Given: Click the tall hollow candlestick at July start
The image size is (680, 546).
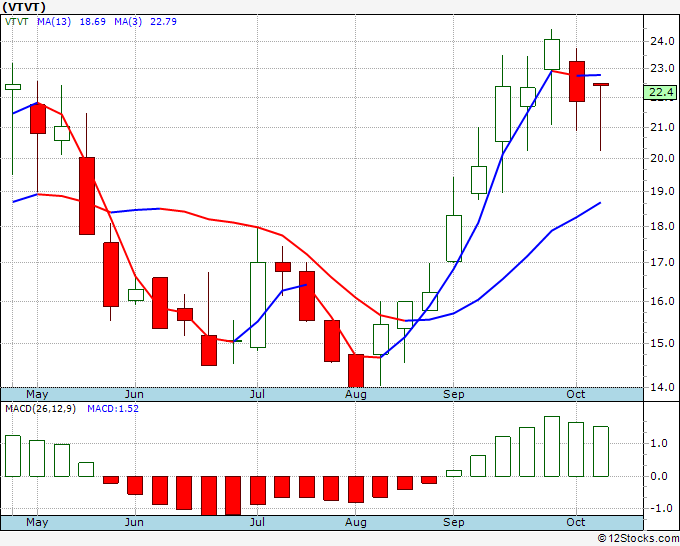Looking at the screenshot, I should [258, 305].
